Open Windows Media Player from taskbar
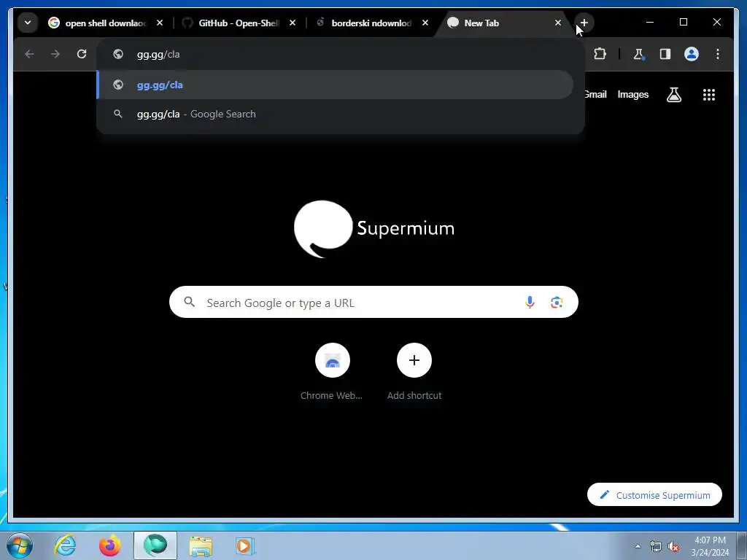The width and height of the screenshot is (747, 560). click(x=245, y=545)
